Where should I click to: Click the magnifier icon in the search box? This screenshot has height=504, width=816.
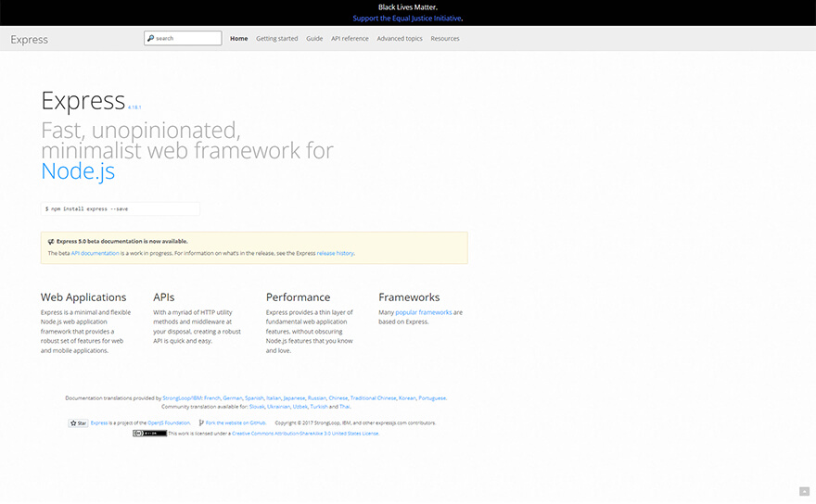pos(150,38)
